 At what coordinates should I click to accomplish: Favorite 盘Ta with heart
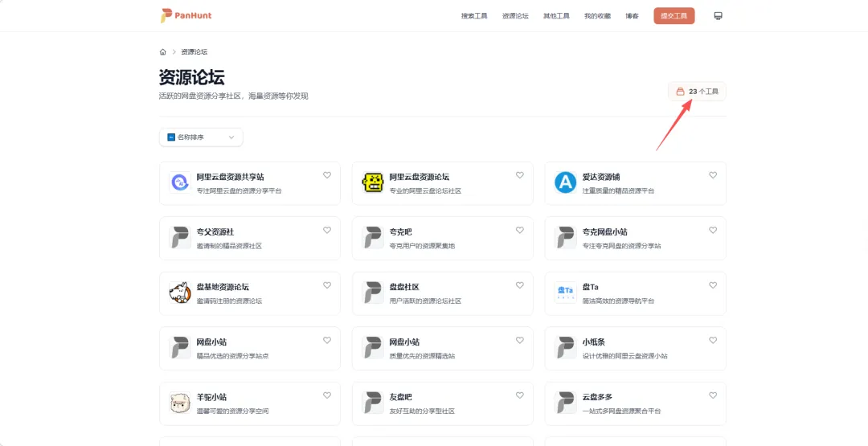[713, 285]
